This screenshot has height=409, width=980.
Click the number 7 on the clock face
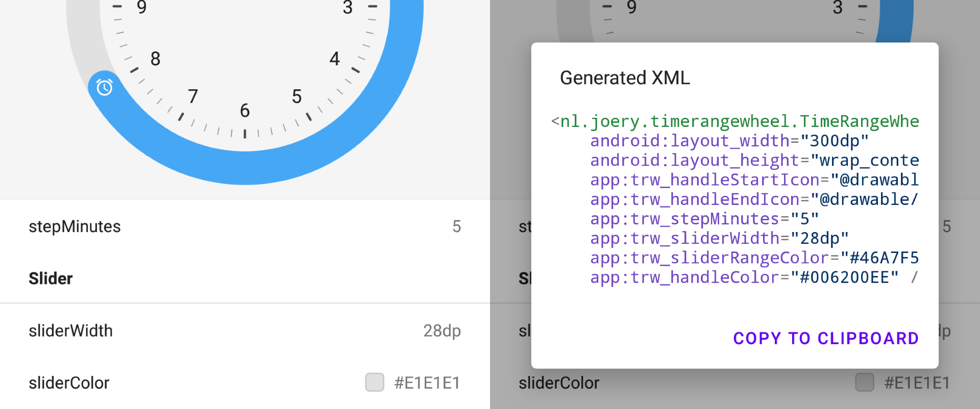tap(192, 96)
